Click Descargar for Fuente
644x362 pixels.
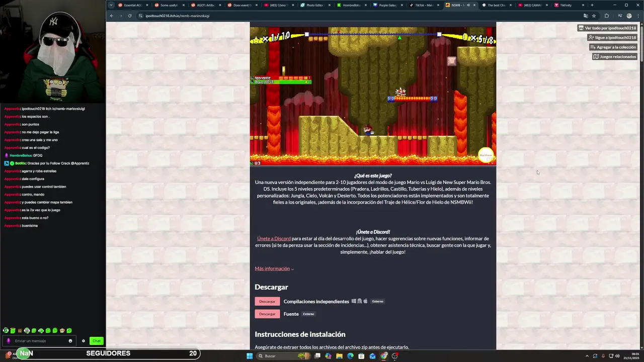(x=267, y=314)
